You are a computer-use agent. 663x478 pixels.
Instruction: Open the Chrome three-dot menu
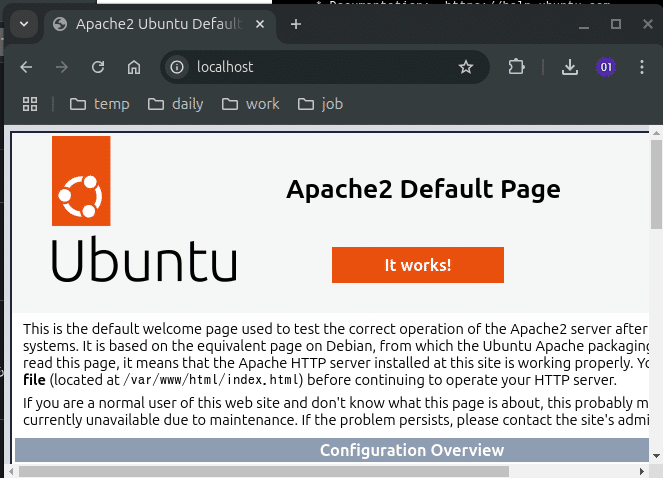(x=642, y=67)
